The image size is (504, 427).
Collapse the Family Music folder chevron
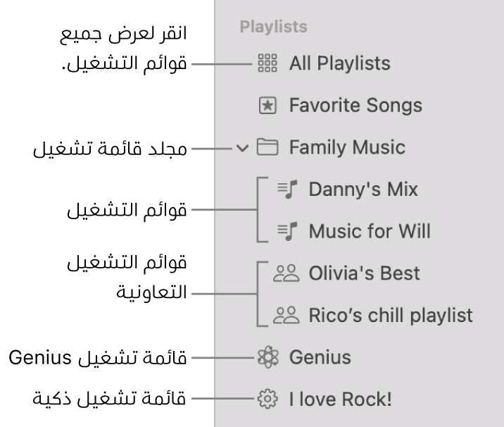coord(243,148)
